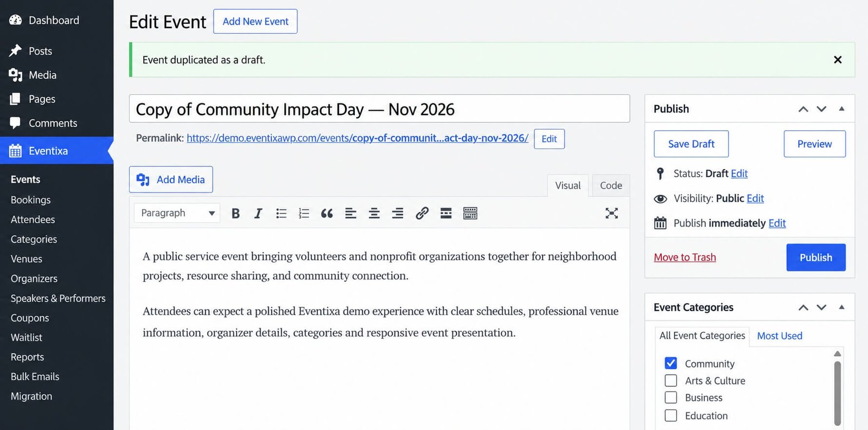Toggle the toolbar kitchen sink
Image resolution: width=868 pixels, height=430 pixels.
click(470, 213)
